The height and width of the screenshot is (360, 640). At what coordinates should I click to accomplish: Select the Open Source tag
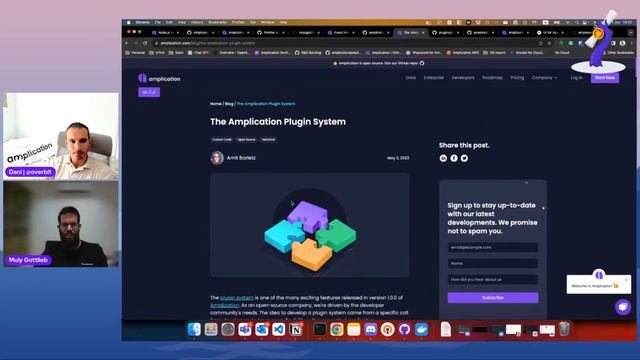pyautogui.click(x=247, y=140)
